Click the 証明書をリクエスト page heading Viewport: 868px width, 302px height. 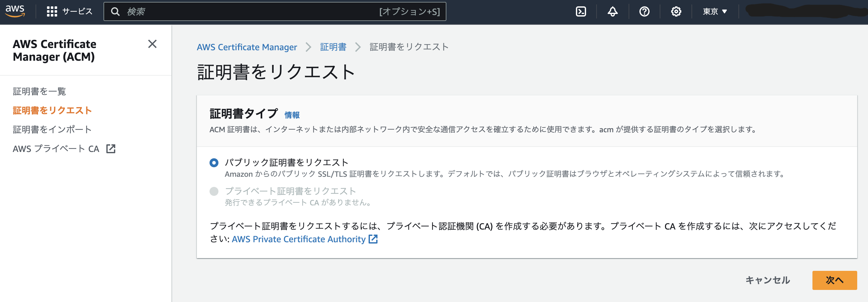point(276,72)
